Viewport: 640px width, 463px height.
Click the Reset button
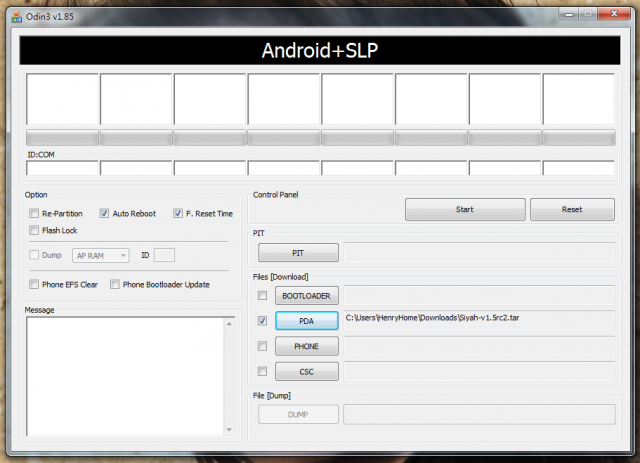click(572, 209)
